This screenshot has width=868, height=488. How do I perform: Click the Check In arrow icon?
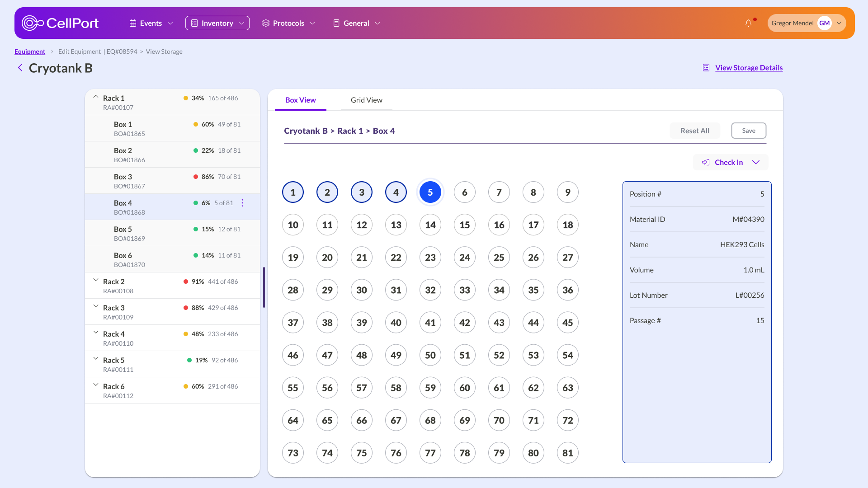click(705, 162)
